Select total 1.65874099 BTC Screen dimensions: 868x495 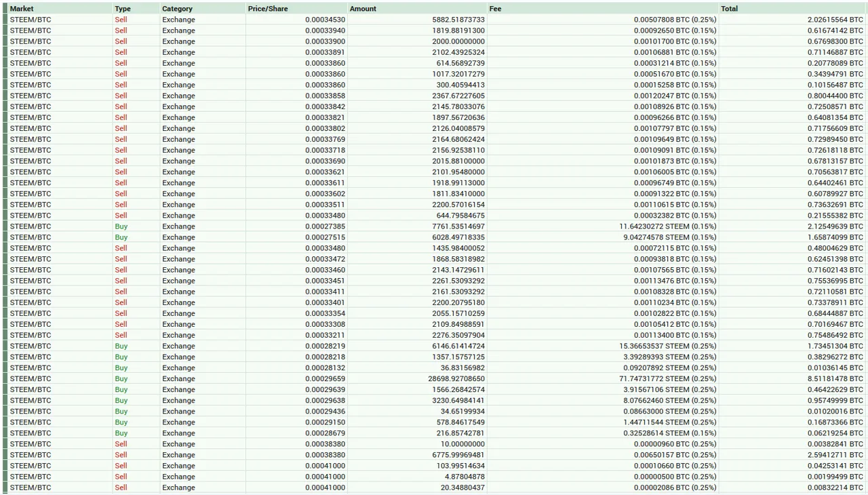click(x=835, y=237)
